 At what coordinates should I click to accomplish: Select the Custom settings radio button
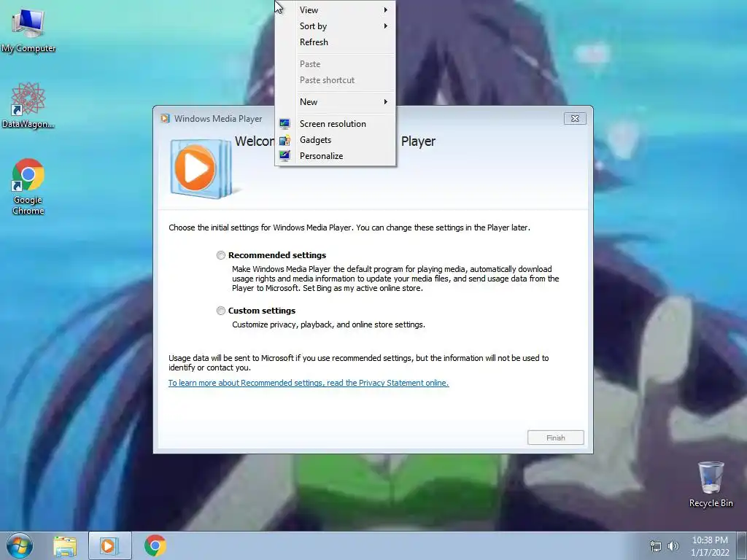(x=220, y=311)
